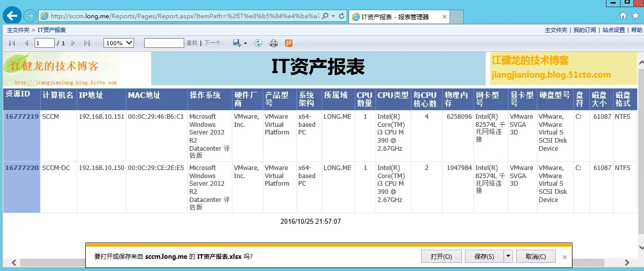
Task: Open the browser Home icon
Action: 623,16
